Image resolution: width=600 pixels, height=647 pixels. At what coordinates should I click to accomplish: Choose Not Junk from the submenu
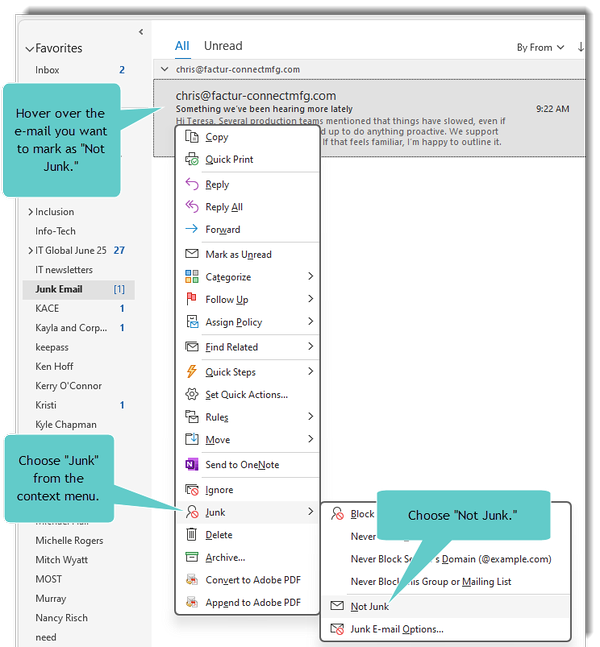click(x=369, y=607)
